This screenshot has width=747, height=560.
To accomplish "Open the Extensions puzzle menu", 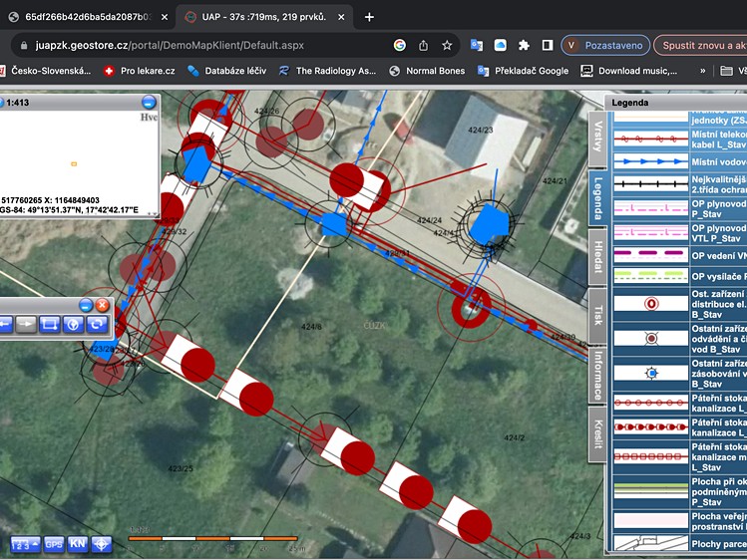I will 524,45.
